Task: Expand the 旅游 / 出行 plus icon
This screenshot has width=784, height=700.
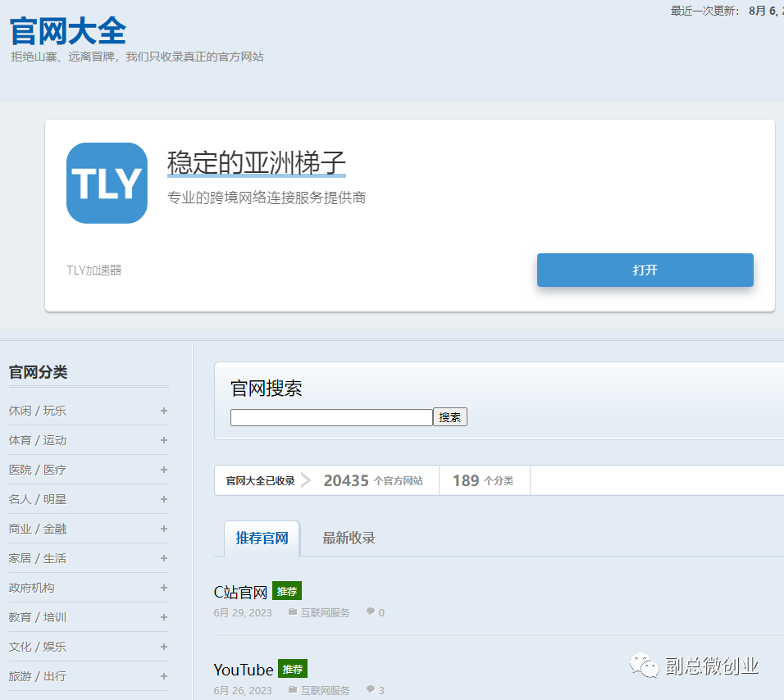Action: pyautogui.click(x=163, y=676)
